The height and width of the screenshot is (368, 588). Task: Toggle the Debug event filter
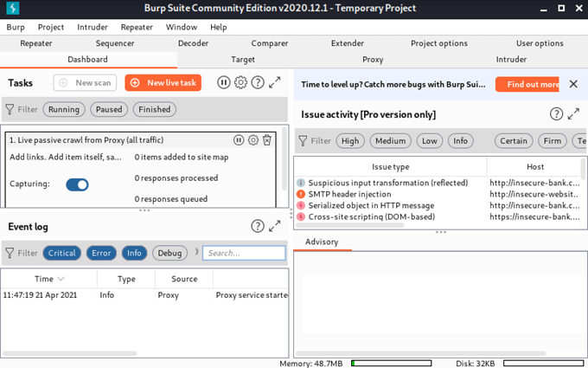click(169, 253)
